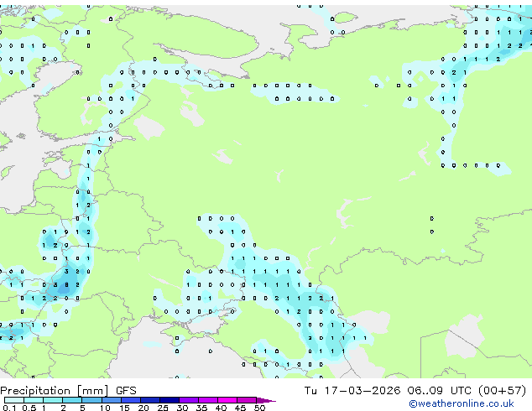This screenshot has width=532, height=411.
Task: Select the 2–5 mm legend color box
Action: pyautogui.click(x=72, y=400)
